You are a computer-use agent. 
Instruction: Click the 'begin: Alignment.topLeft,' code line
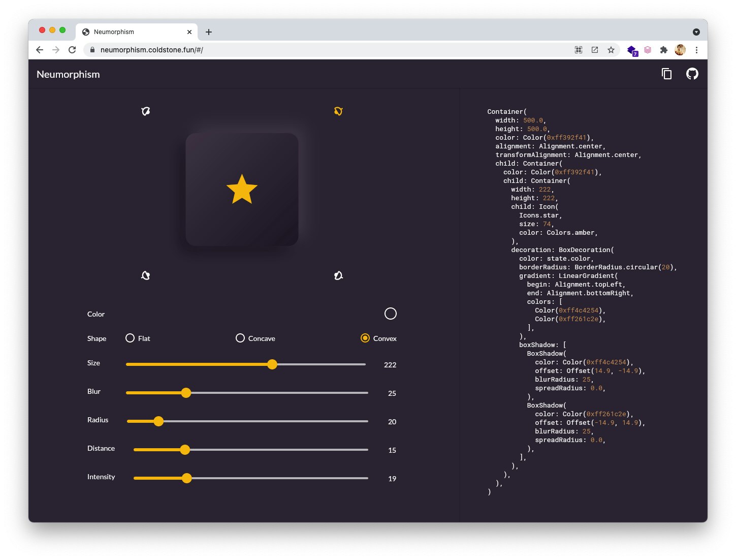point(576,285)
